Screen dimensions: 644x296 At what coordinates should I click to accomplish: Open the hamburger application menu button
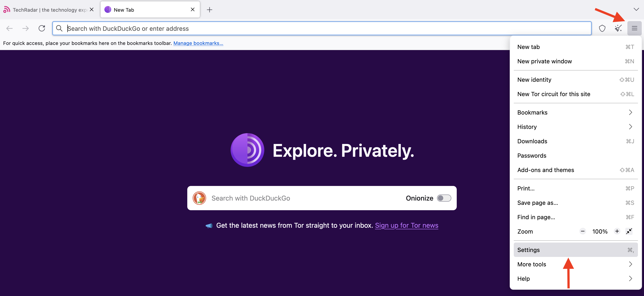[634, 28]
